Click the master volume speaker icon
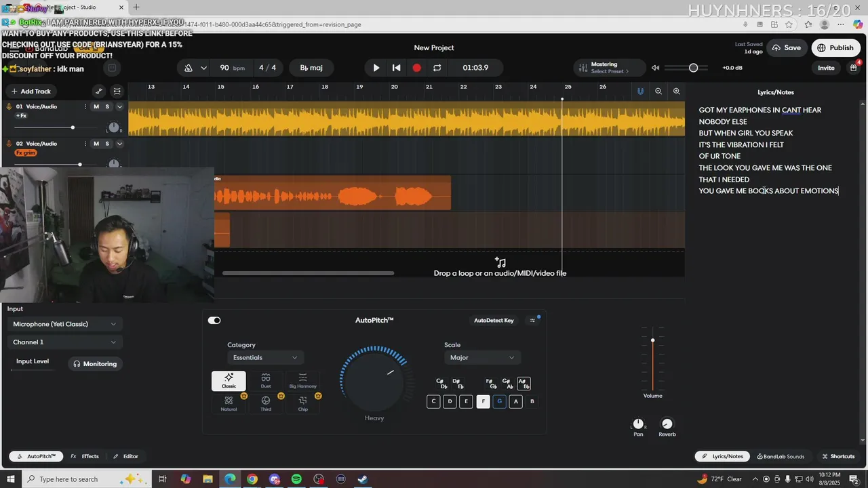868x488 pixels. pyautogui.click(x=655, y=68)
